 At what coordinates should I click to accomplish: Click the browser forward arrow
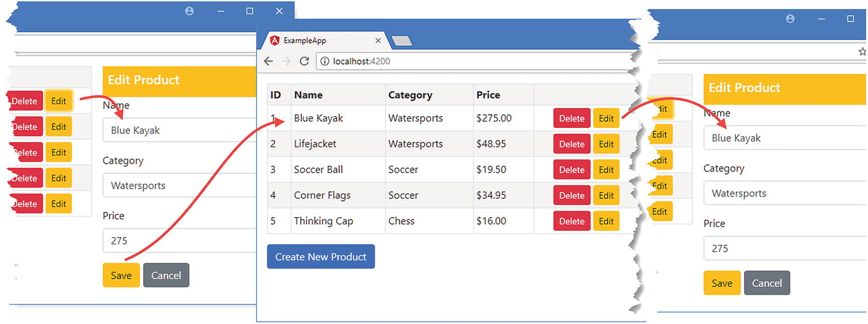click(x=286, y=61)
